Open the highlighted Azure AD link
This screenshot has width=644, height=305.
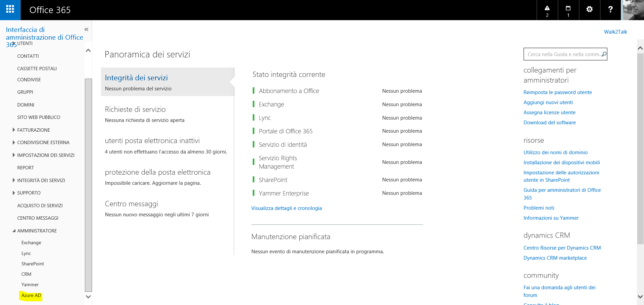31,295
